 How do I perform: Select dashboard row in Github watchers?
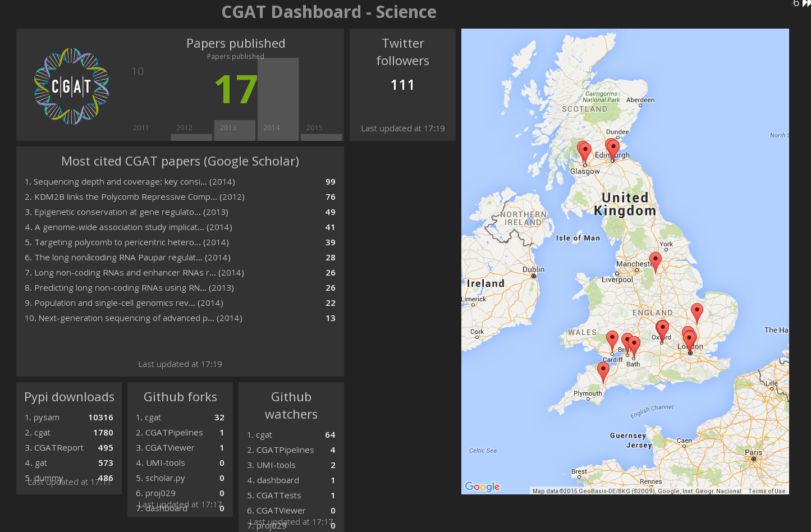click(x=291, y=480)
